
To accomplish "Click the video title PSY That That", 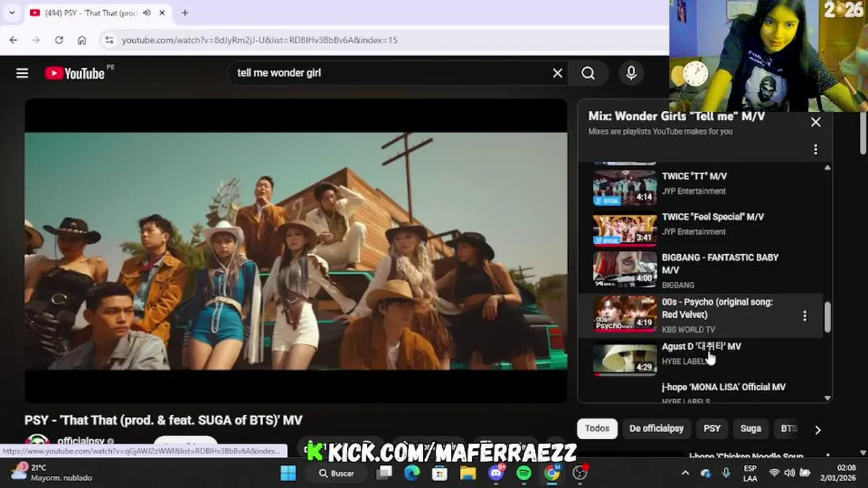I will click(x=163, y=420).
